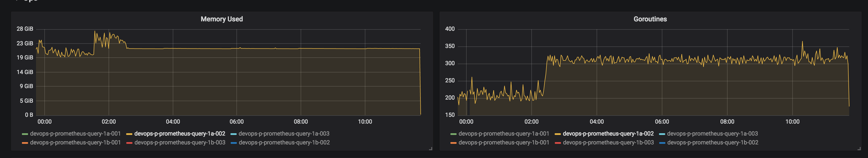Screen dimensions: 868x158
Task: Toggle devops-p-prometheus-query-1b-001 series in Goroutines legend
Action: coord(504,143)
